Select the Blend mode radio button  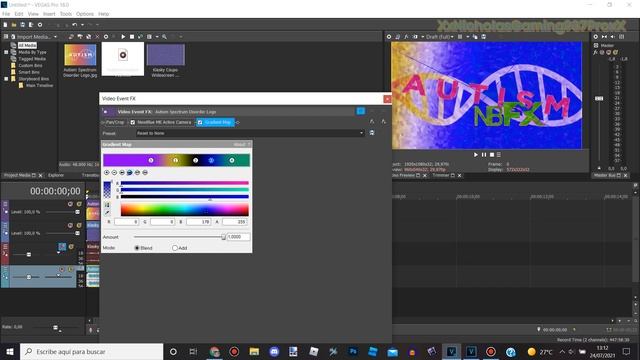[137, 248]
